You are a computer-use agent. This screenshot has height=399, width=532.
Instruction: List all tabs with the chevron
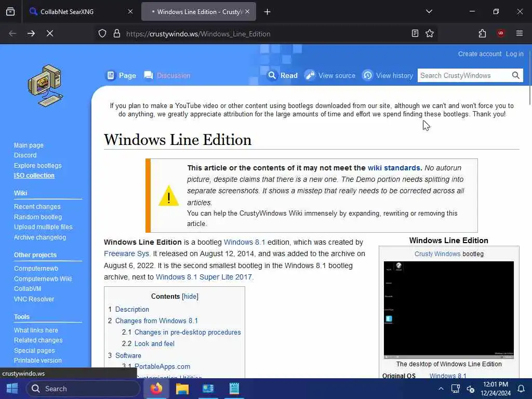click(429, 11)
